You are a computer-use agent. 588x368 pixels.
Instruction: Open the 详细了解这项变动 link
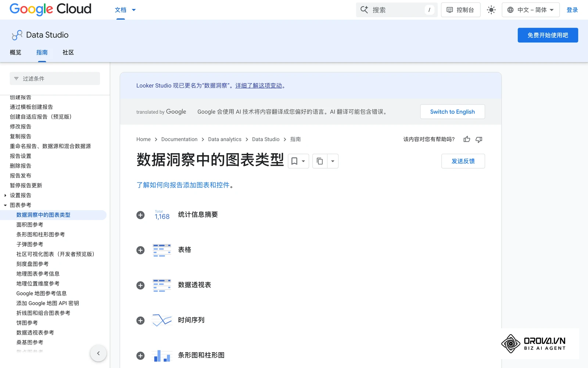(259, 86)
